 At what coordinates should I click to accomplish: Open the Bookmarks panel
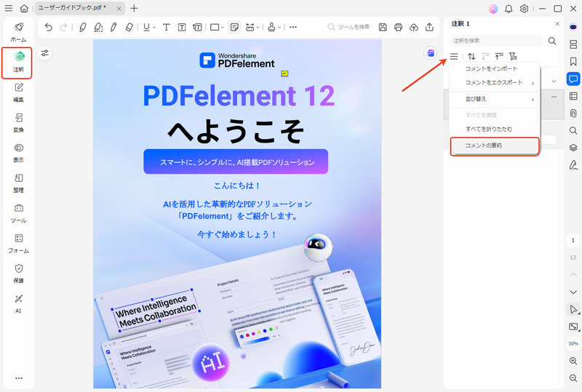pyautogui.click(x=573, y=62)
